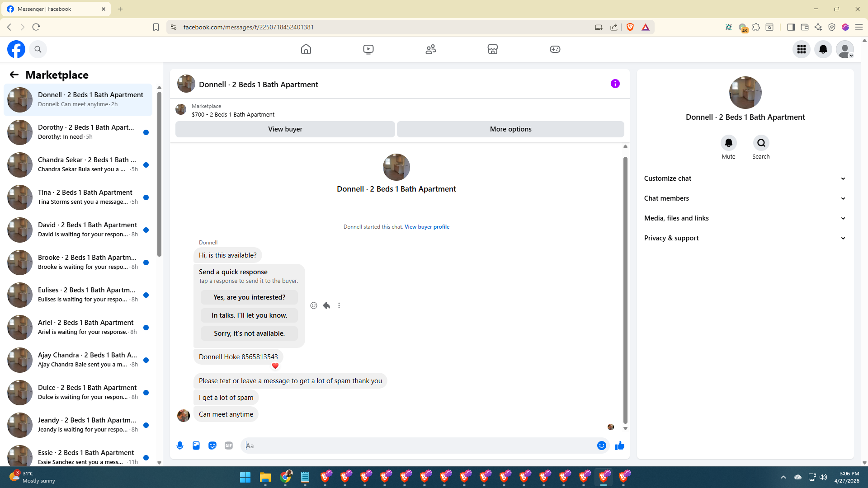Expand Customize chat section
Screen dimensions: 868x488
tap(745, 178)
